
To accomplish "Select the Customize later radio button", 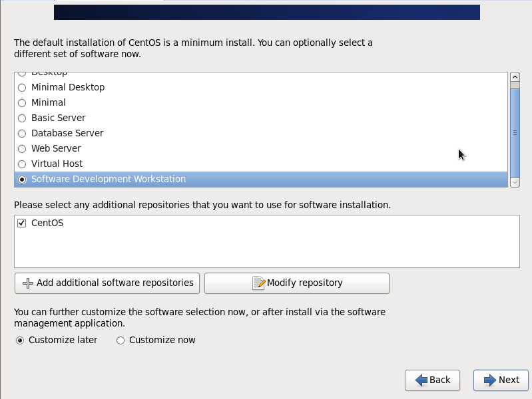I will pos(20,340).
